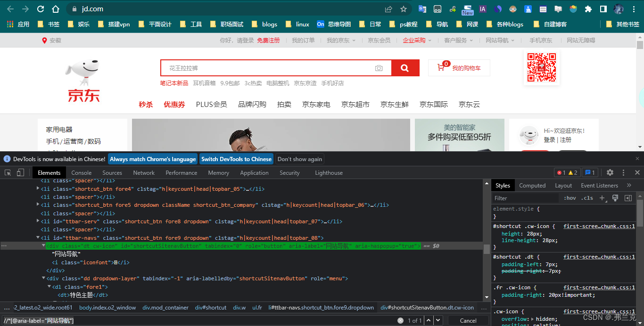Switch to the Console tab
Image resolution: width=644 pixels, height=326 pixels.
click(82, 172)
